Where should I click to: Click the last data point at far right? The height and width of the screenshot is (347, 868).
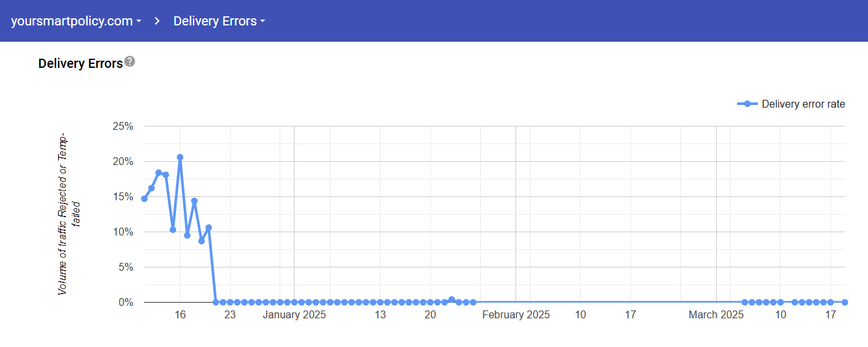(845, 302)
